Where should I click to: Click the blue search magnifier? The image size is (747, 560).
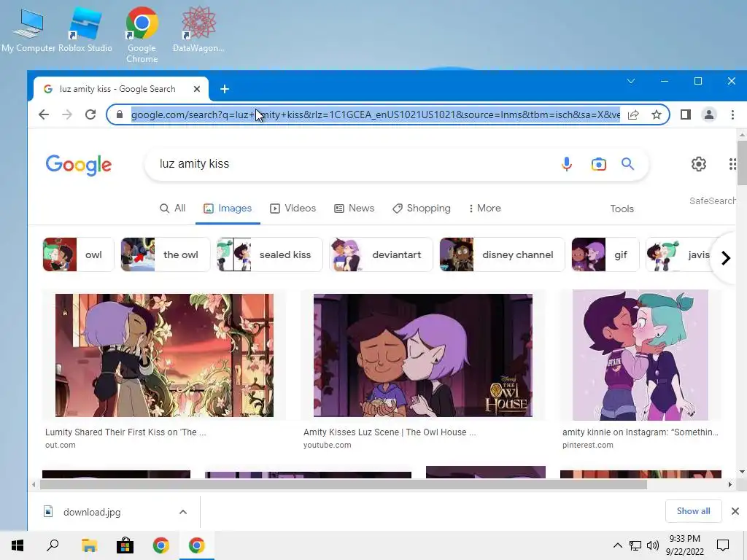[628, 164]
